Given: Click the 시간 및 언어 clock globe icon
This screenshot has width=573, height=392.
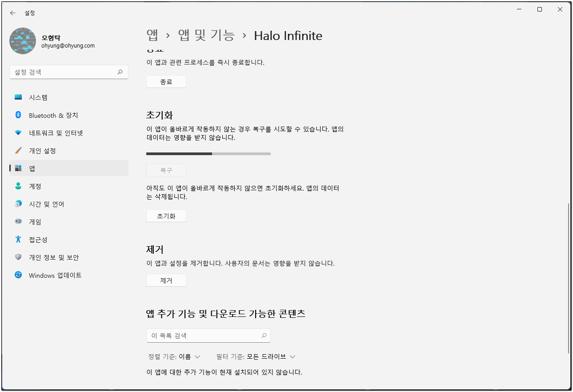Looking at the screenshot, I should coord(18,204).
